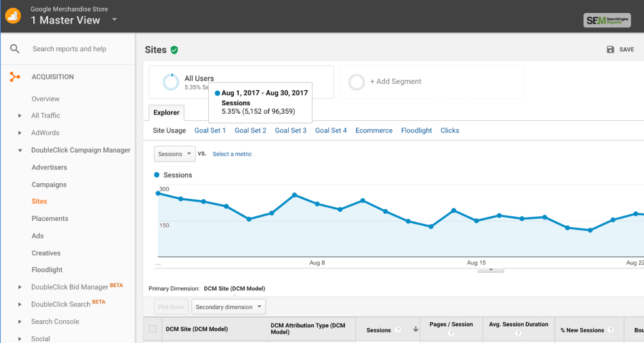Click the Aug 8 chart data point

coord(317,204)
